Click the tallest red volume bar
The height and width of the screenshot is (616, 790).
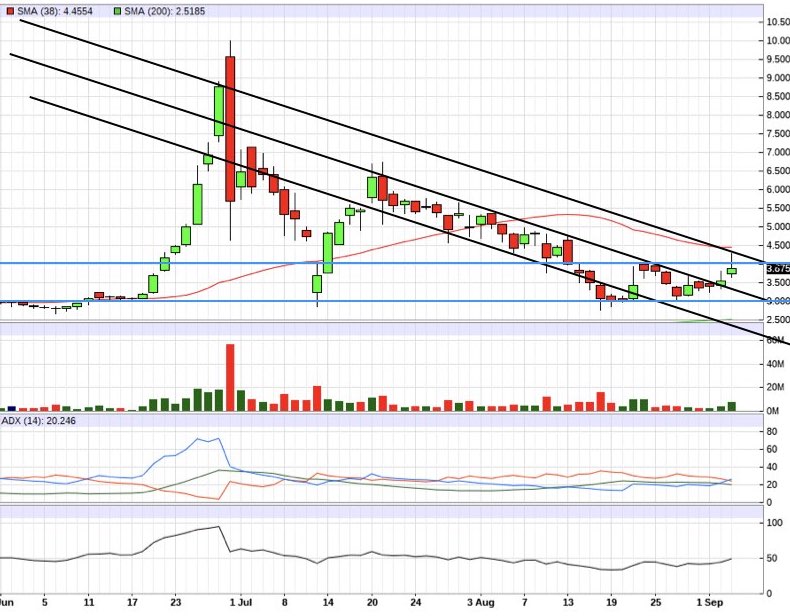pyautogui.click(x=230, y=377)
